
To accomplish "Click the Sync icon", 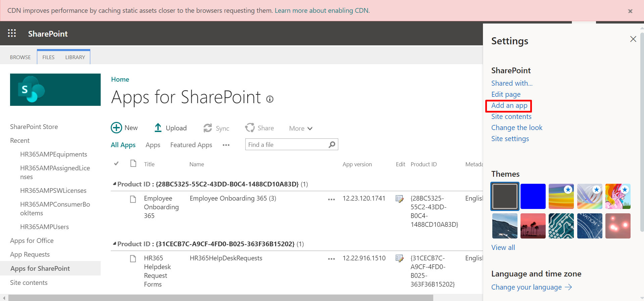I will point(208,128).
